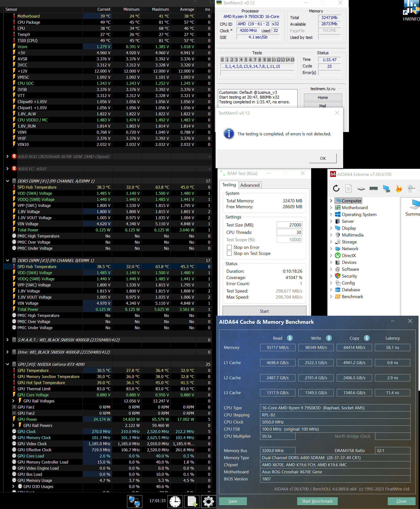Select Network in AIDA64 tree
This screenshot has height=509, width=420.
click(350, 249)
